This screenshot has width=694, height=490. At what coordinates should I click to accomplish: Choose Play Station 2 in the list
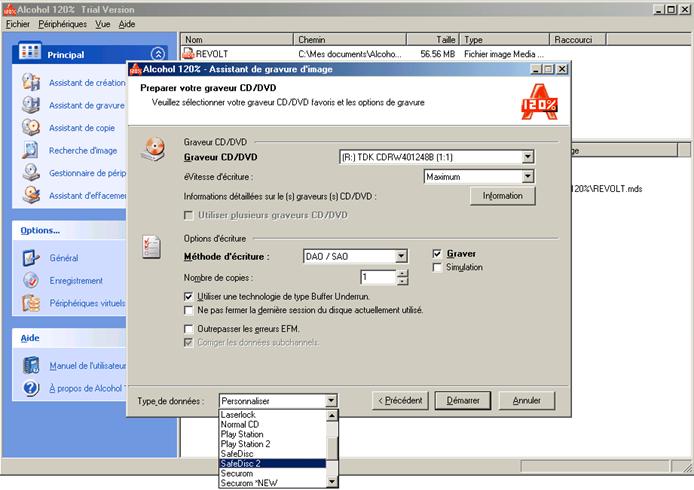[x=273, y=444]
